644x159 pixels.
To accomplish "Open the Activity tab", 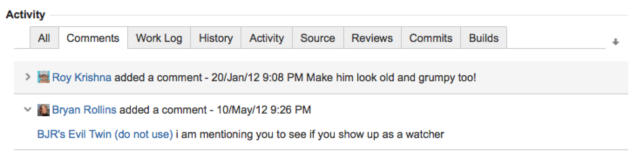I will point(267,38).
